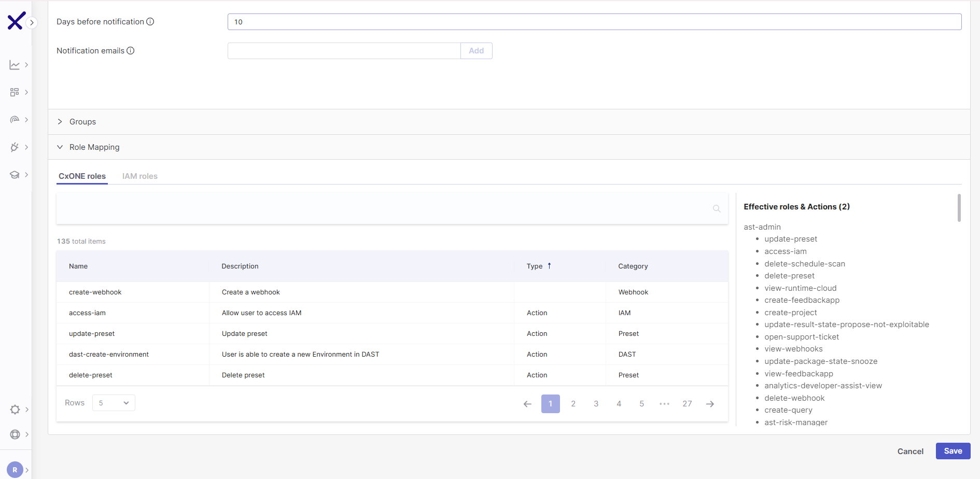Switch to the IAM roles tab
The image size is (980, 479).
(139, 176)
